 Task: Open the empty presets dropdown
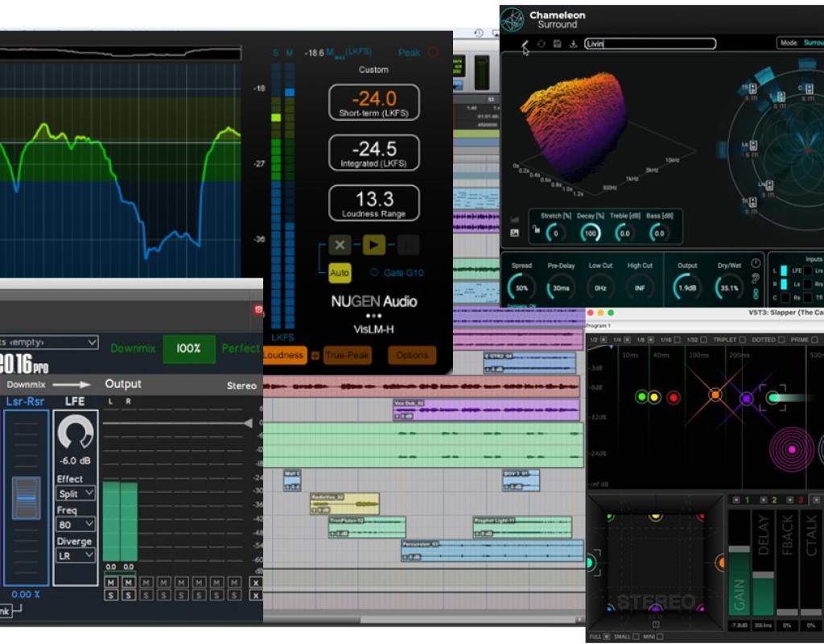49,342
